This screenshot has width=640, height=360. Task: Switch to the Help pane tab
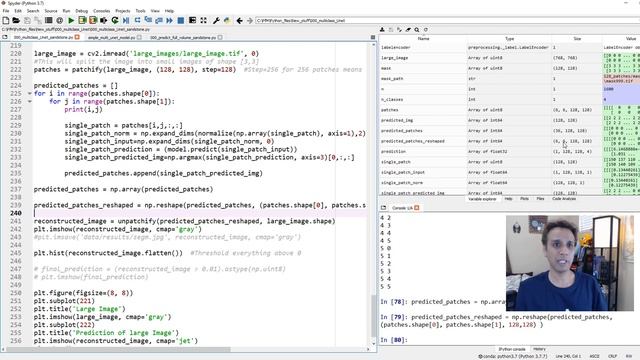pyautogui.click(x=508, y=199)
